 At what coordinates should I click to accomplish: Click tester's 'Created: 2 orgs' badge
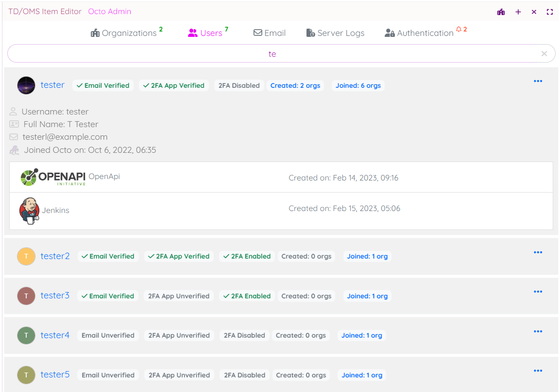(295, 85)
